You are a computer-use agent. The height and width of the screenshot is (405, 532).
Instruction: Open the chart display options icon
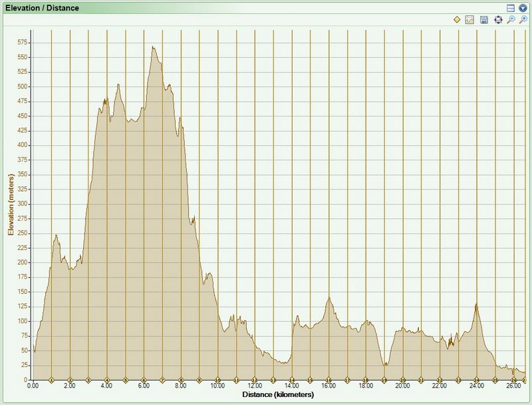tap(469, 20)
